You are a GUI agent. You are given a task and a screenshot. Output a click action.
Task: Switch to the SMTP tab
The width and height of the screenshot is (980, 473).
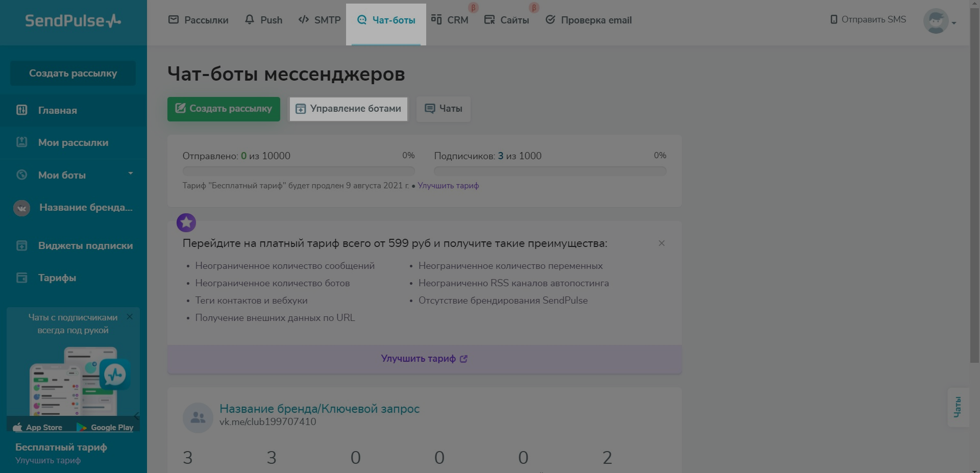coord(320,20)
